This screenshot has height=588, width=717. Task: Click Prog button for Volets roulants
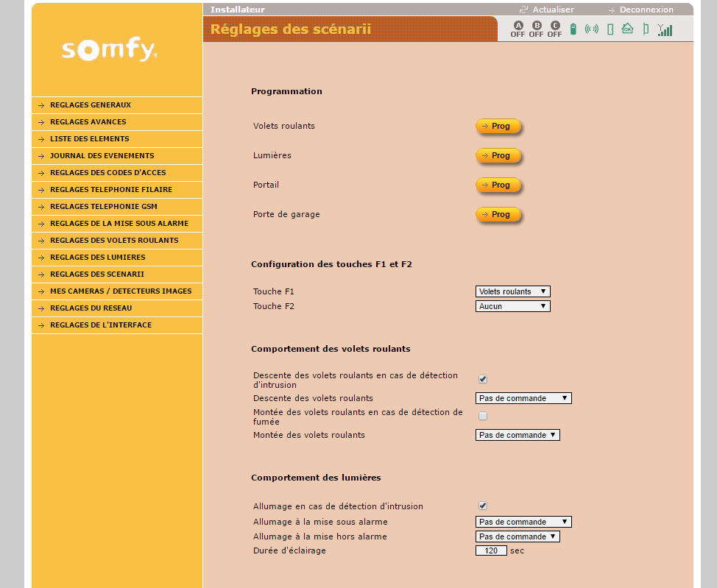498,126
